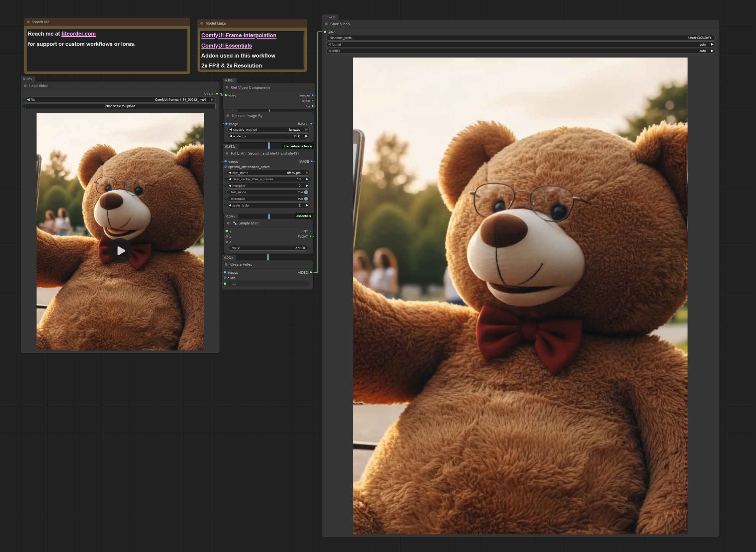
Task: Click the fps output port on Get Video Components
Action: pyautogui.click(x=313, y=106)
